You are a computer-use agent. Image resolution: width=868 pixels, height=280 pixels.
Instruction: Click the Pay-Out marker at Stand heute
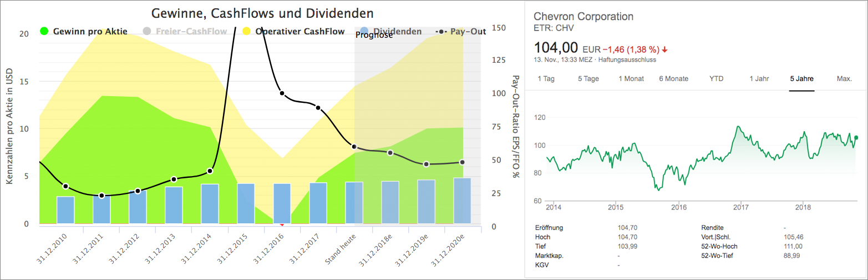pyautogui.click(x=354, y=147)
